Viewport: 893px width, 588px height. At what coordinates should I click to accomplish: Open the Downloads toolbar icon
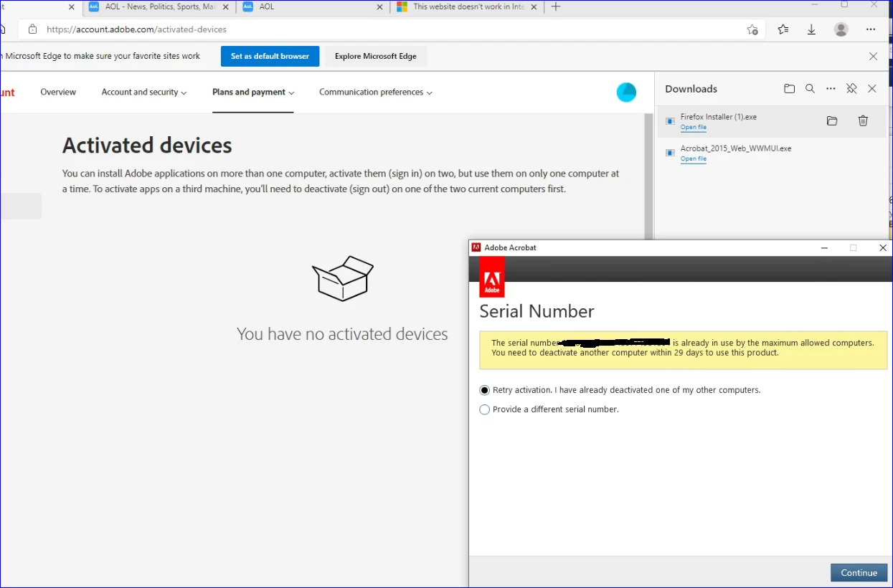click(811, 29)
